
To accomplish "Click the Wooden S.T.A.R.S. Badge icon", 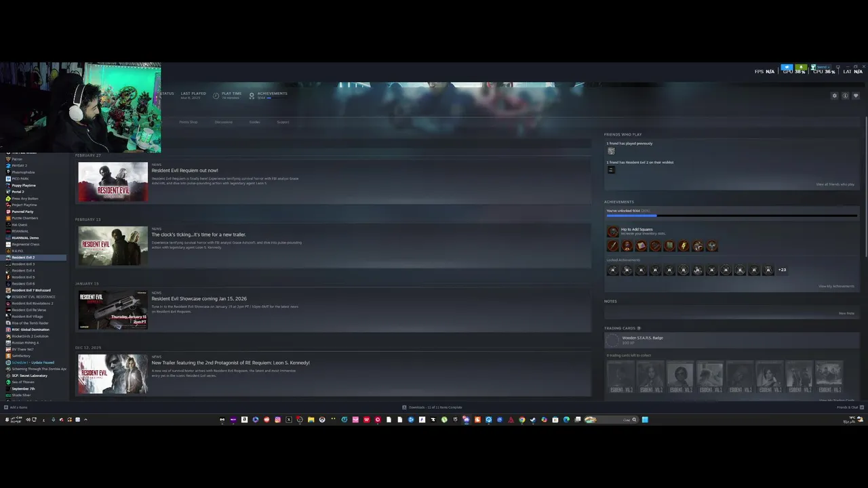I will 613,340.
